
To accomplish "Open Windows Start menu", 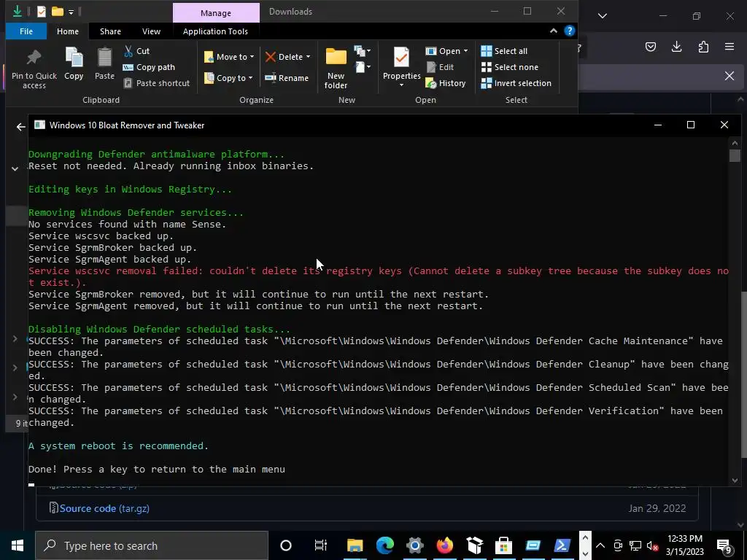I will pos(18,545).
